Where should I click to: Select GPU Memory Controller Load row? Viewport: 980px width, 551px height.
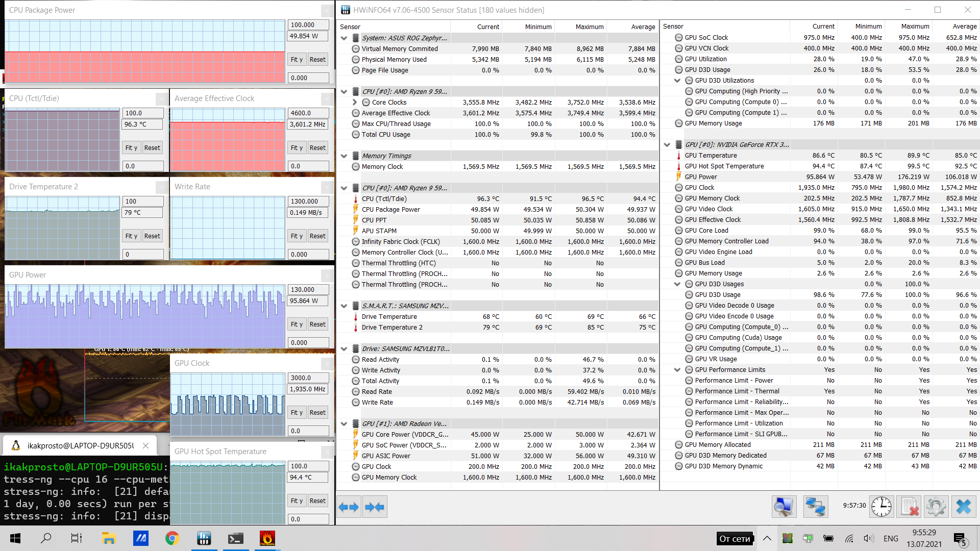820,241
